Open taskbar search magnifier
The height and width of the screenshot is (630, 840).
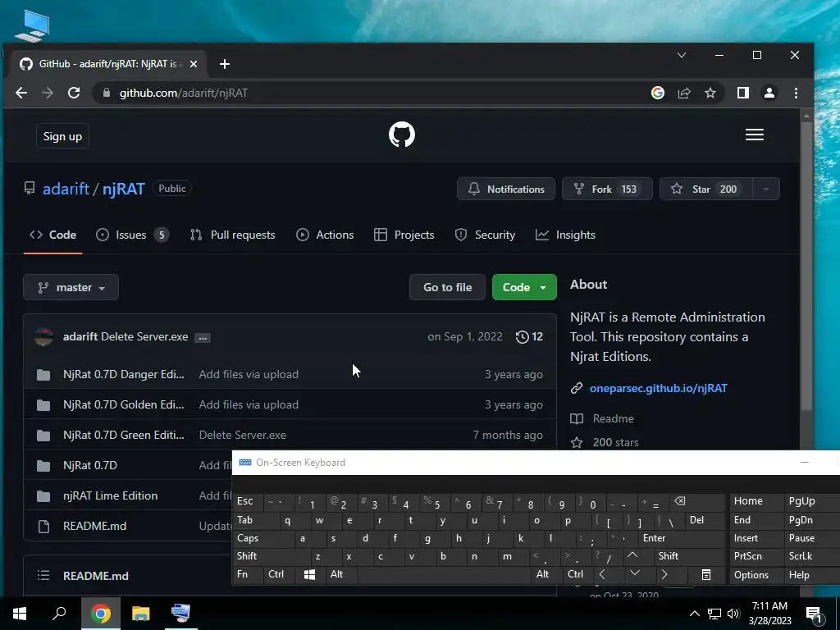click(59, 614)
